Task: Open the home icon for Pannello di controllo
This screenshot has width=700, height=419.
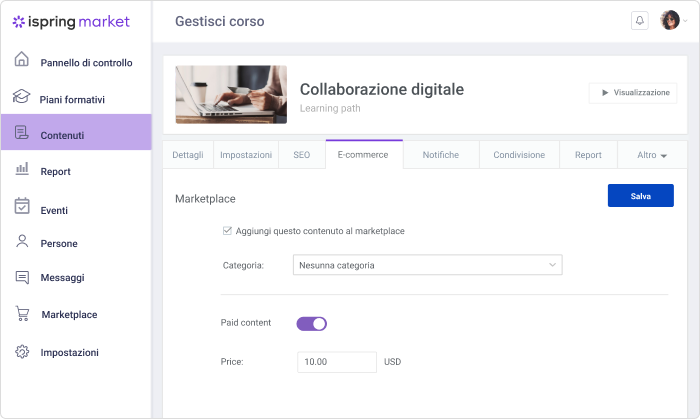Action: pyautogui.click(x=21, y=59)
